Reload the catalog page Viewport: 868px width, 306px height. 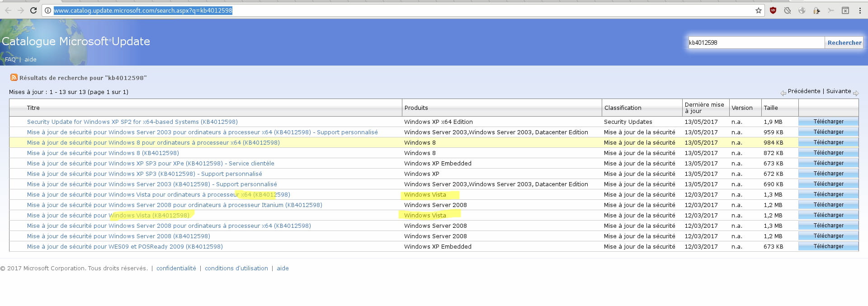coord(33,10)
